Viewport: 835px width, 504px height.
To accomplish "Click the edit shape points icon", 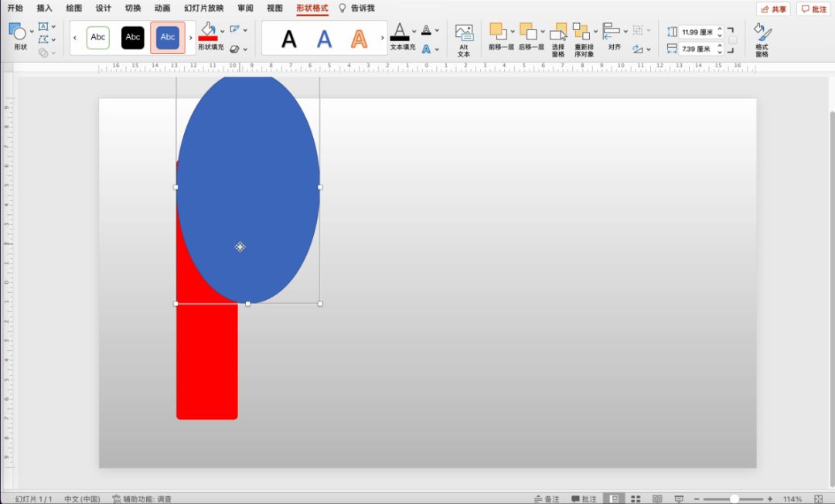I will pyautogui.click(x=43, y=39).
